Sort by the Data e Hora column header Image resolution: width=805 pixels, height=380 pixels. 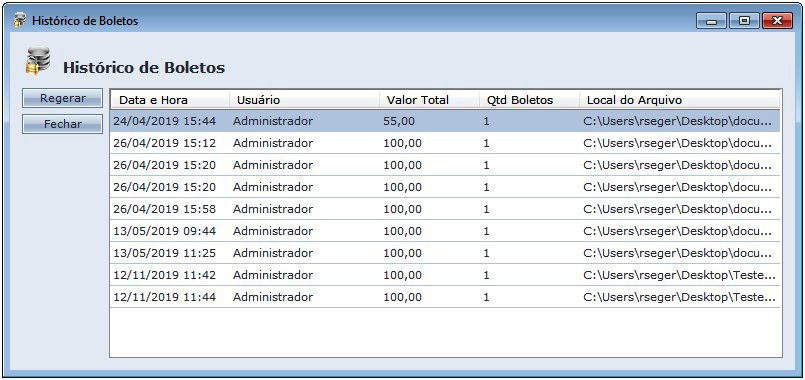point(170,100)
